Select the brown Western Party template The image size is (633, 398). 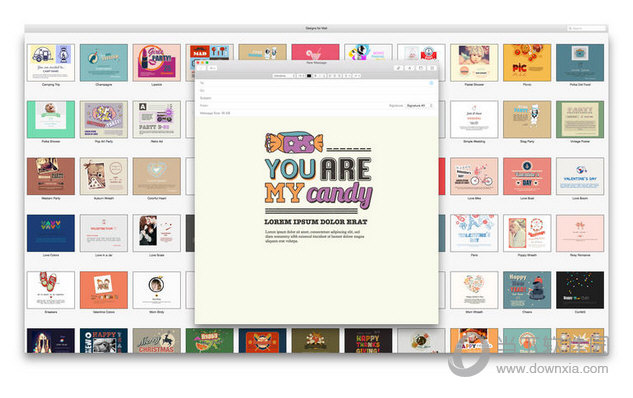(x=51, y=176)
